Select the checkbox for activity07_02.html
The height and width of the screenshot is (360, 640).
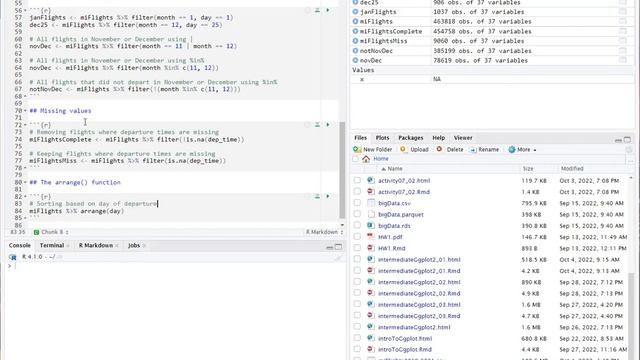click(357, 180)
